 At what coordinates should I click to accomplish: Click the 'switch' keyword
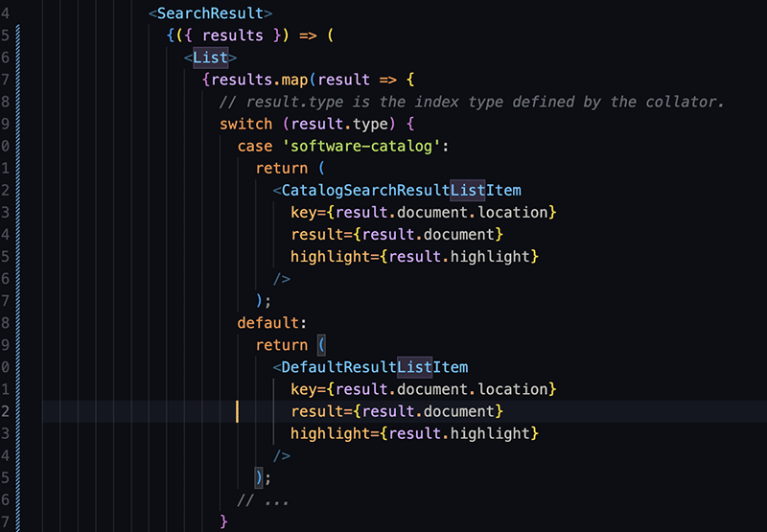(245, 125)
